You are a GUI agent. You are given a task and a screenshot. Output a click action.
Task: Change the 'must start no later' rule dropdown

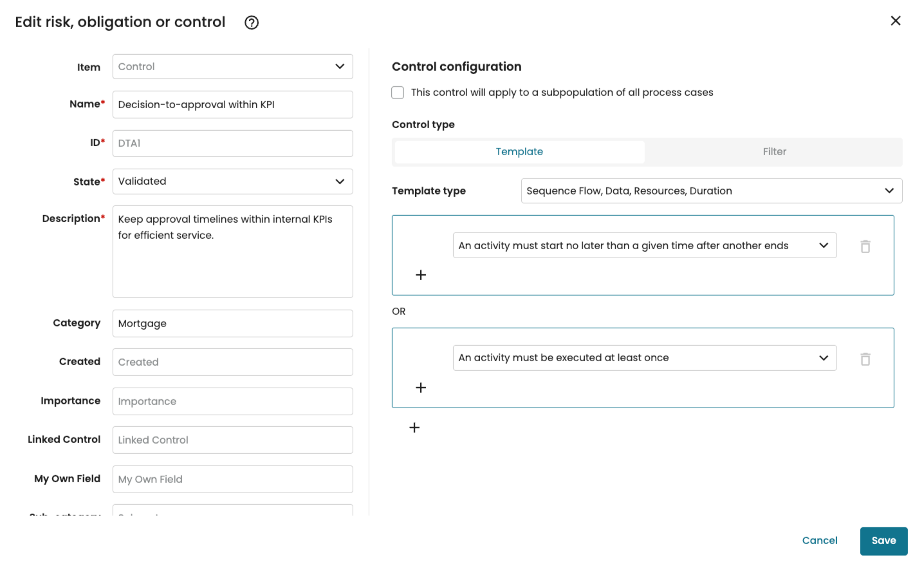644,246
